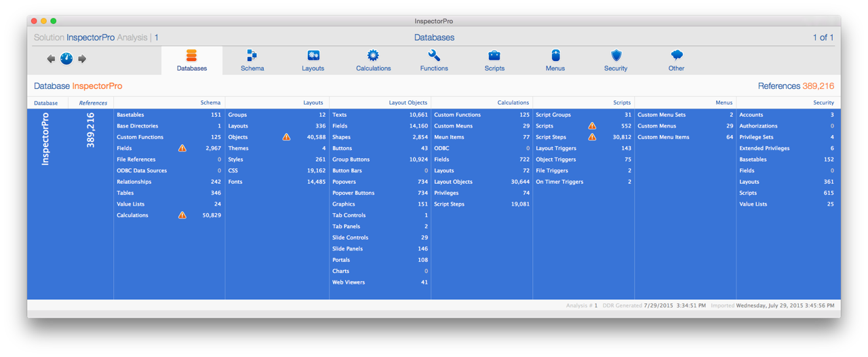Screen dimensions: 868x357
Task: Click the vertical 389,216 references count
Action: coord(91,130)
